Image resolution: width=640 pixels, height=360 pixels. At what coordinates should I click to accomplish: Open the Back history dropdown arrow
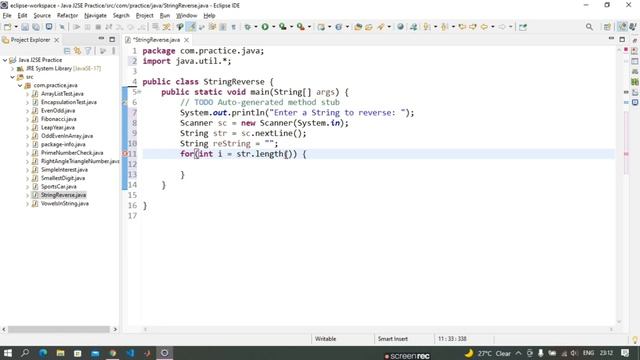(x=493, y=27)
